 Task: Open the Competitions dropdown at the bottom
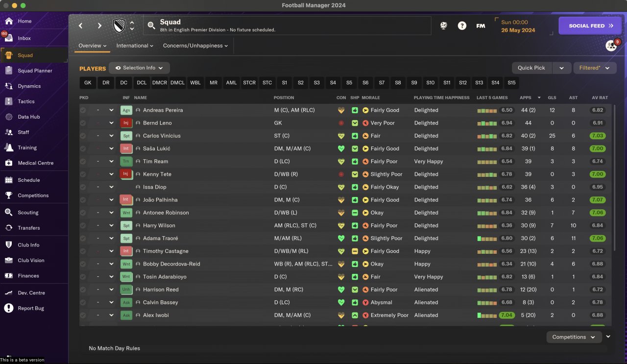tap(574, 337)
